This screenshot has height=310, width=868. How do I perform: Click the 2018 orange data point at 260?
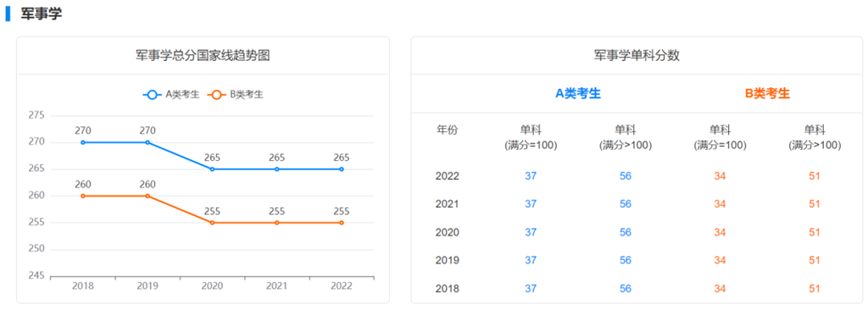83,196
